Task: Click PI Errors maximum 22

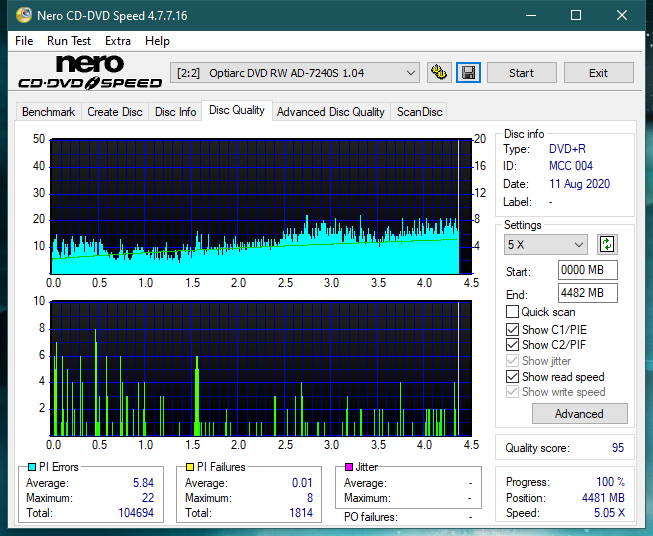Action: point(148,498)
